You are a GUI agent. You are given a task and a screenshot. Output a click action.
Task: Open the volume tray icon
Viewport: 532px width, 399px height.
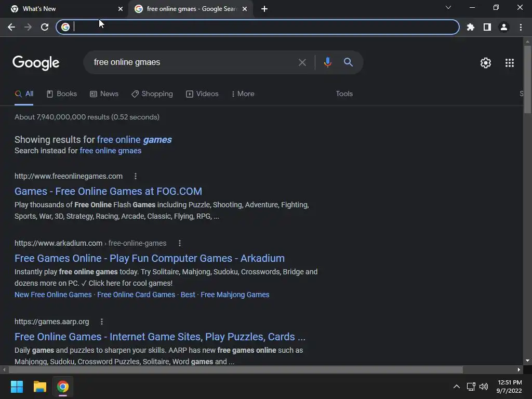484,387
